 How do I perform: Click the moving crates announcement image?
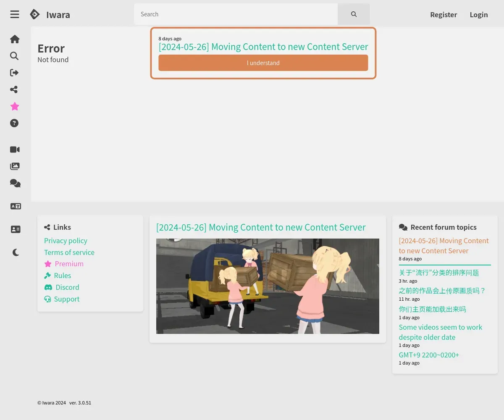point(268,286)
